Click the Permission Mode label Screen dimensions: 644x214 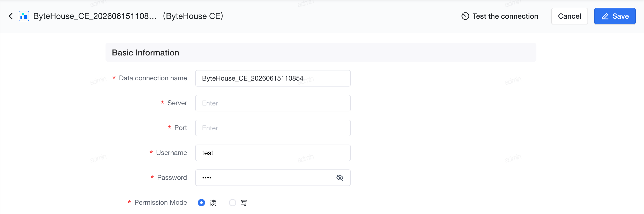point(161,202)
